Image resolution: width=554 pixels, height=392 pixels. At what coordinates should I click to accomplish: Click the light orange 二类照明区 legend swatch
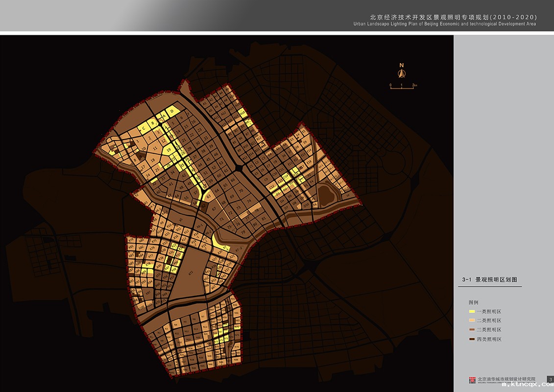click(x=472, y=320)
